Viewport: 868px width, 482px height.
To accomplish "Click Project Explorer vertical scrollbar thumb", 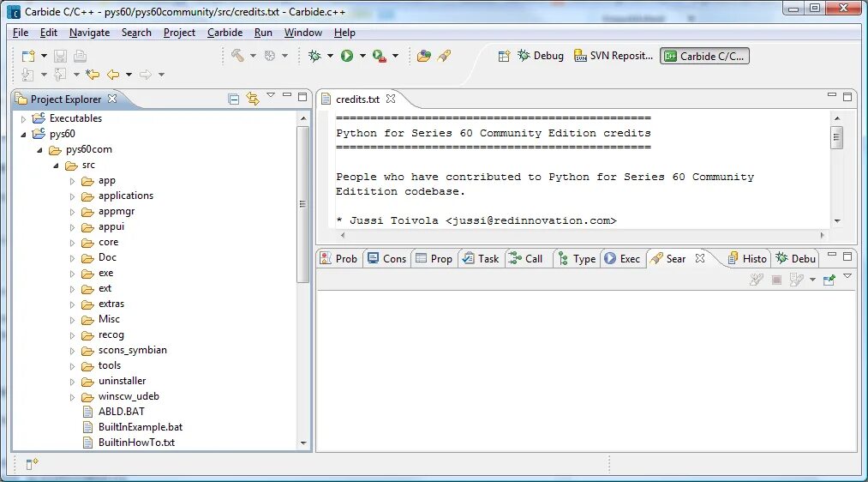I will (x=302, y=204).
